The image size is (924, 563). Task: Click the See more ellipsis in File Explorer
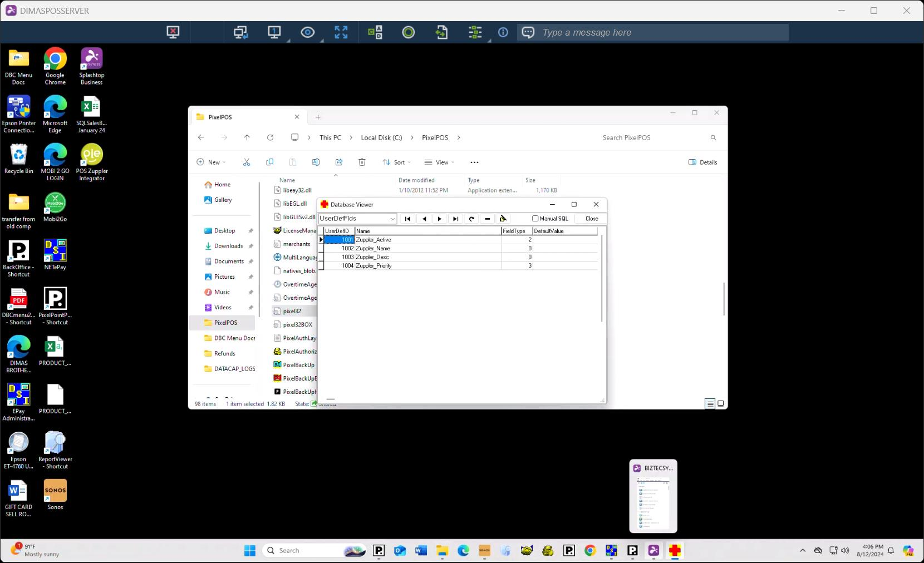(x=474, y=162)
